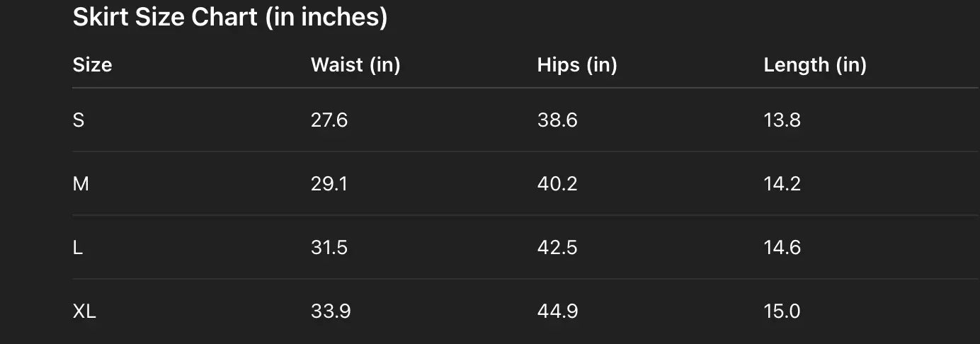Image resolution: width=980 pixels, height=344 pixels.
Task: Click waist value 33.9
Action: tap(331, 311)
